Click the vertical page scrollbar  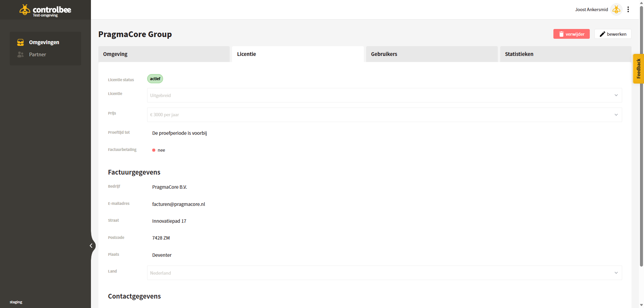click(641, 135)
